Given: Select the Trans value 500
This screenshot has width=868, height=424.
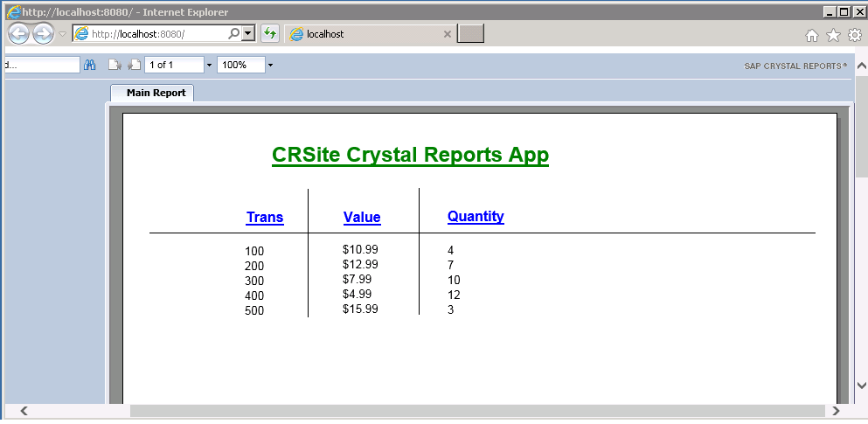Looking at the screenshot, I should pos(254,311).
